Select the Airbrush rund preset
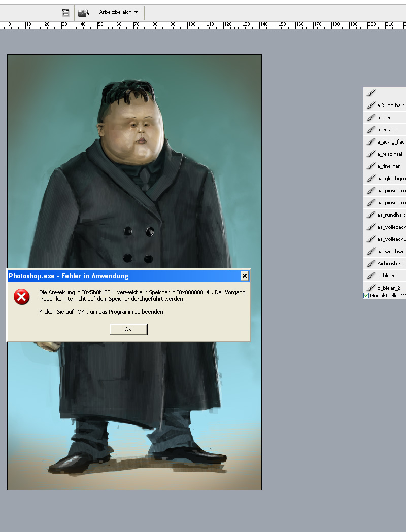The height and width of the screenshot is (532, 406). (390, 264)
